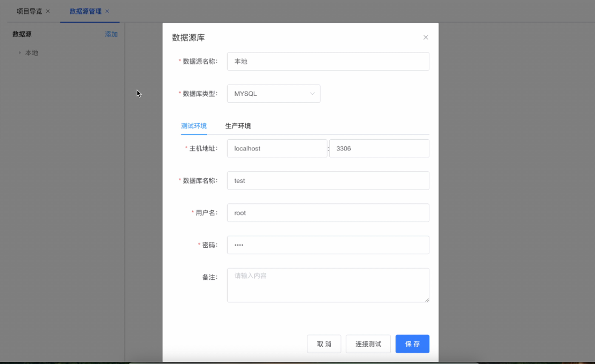Focus the 主机地址 localhost field

coord(277,148)
